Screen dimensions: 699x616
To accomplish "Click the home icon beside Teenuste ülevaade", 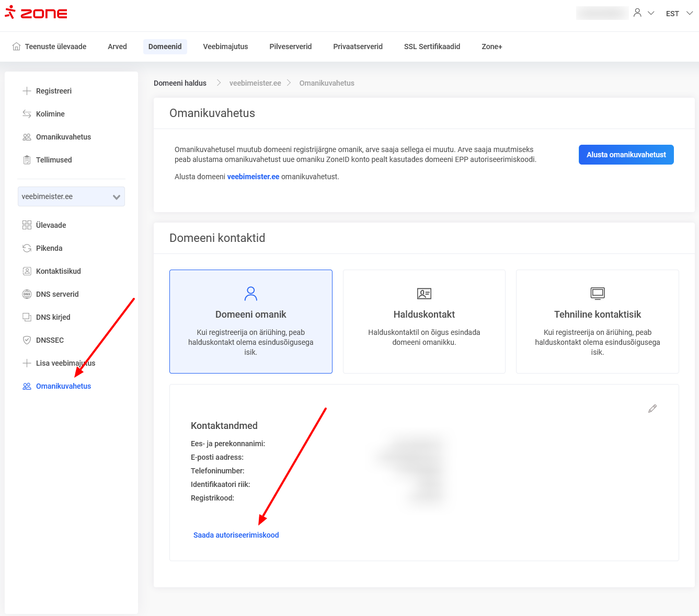I will coord(16,47).
